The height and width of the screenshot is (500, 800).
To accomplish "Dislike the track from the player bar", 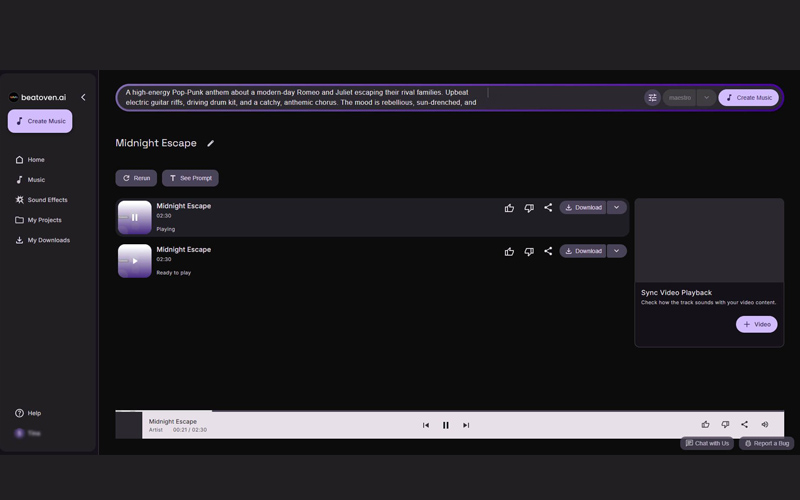I will pyautogui.click(x=725, y=424).
